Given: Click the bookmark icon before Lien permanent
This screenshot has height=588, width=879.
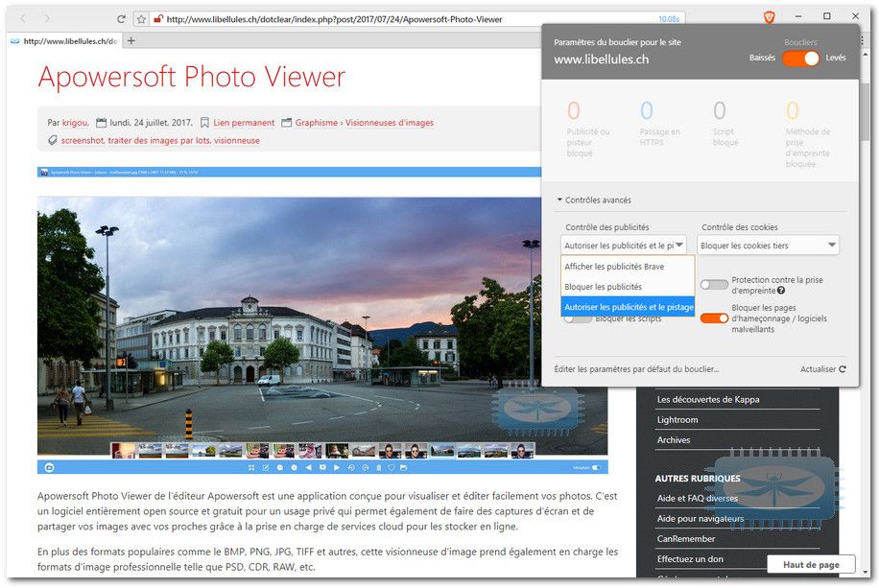Looking at the screenshot, I should tap(204, 122).
